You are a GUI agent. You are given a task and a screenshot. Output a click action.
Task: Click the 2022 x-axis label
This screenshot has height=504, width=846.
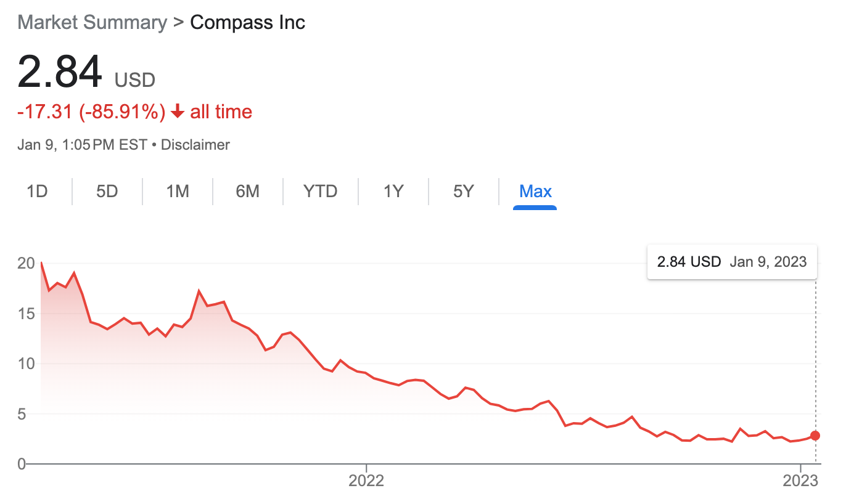tap(366, 481)
